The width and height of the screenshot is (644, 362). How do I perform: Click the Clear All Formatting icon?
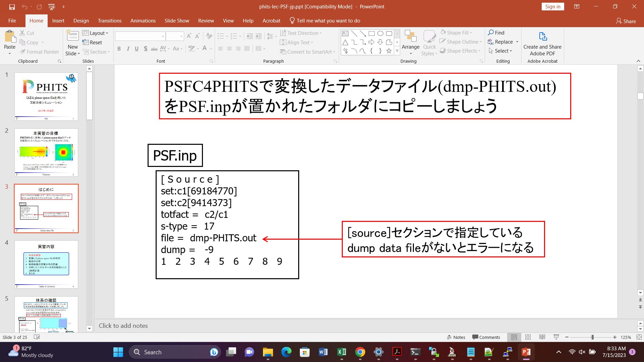coord(209,36)
